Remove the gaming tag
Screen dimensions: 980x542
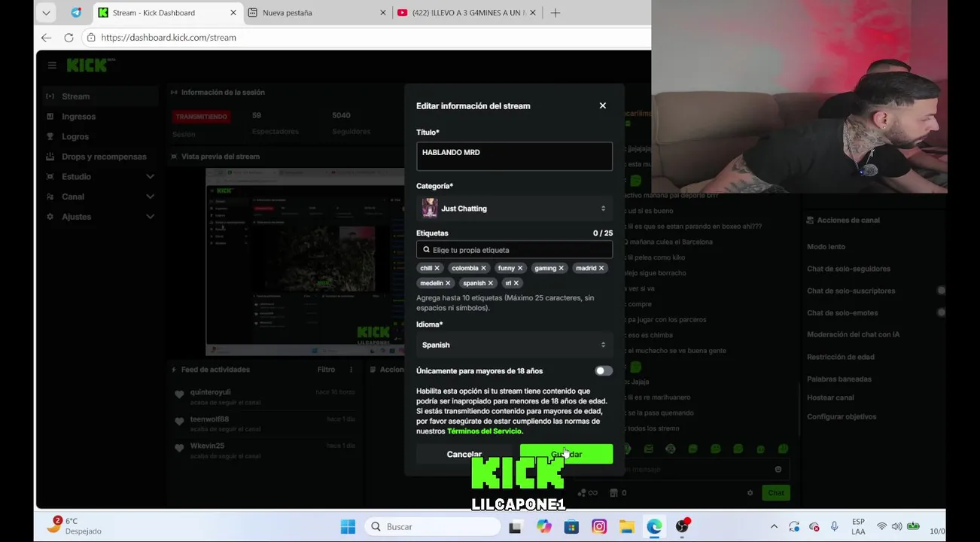click(x=561, y=268)
